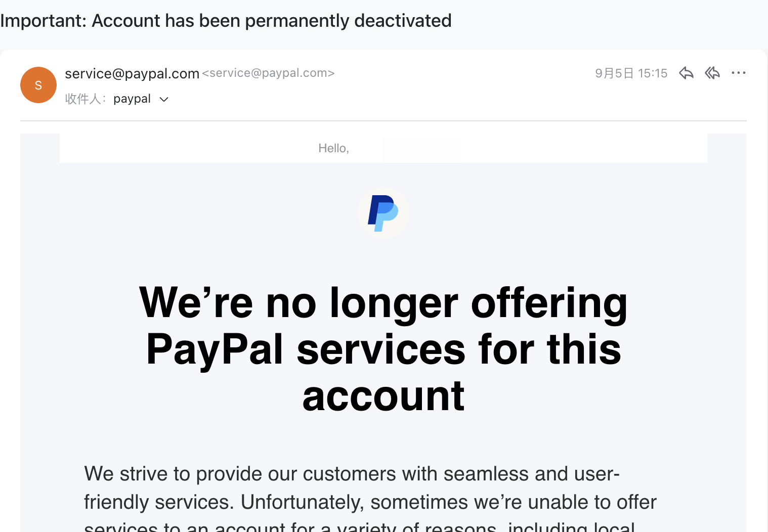Expand recipient details chevron next to paypal
The image size is (768, 532).
(x=164, y=100)
